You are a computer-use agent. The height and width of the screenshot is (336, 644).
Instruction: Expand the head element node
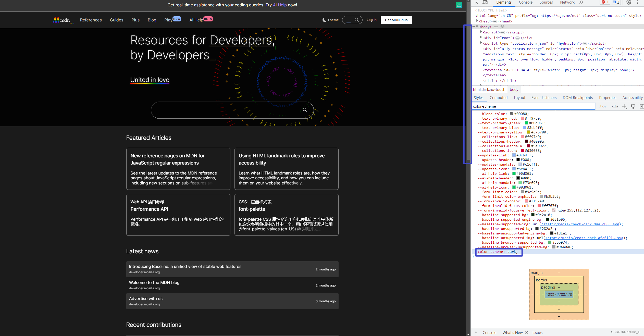click(477, 21)
